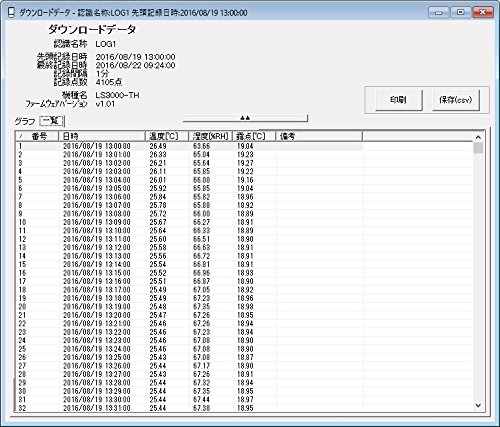Minimize the download data window
500x427 pixels.
(439, 13)
